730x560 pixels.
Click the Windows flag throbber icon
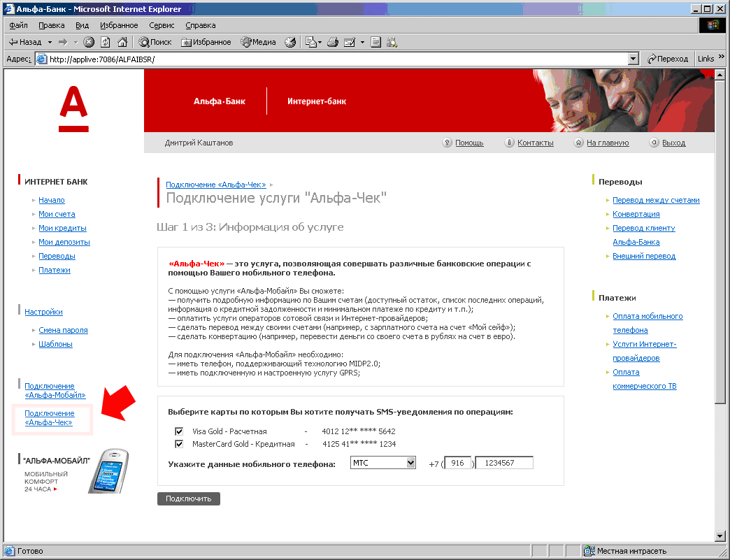click(x=713, y=25)
